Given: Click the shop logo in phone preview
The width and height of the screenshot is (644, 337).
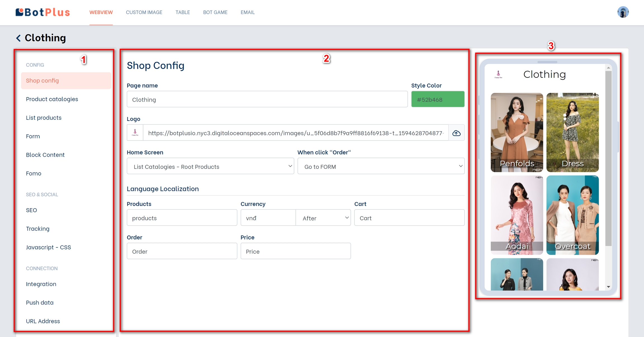Looking at the screenshot, I should coord(498,74).
